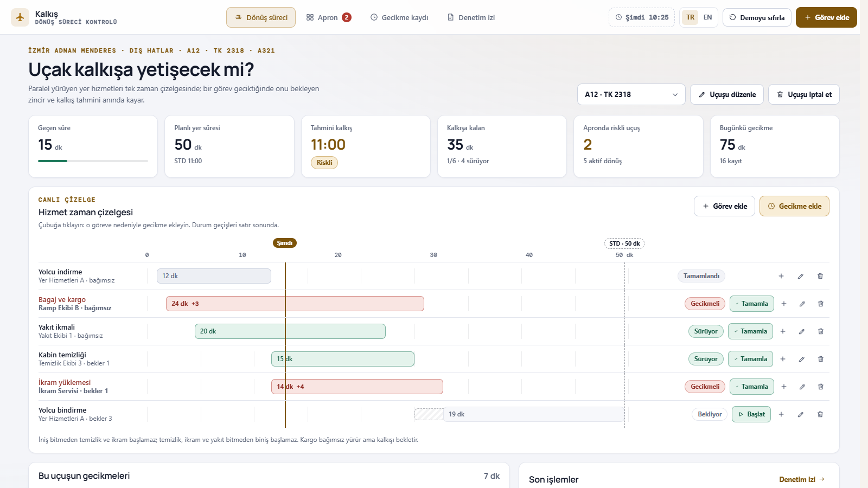This screenshot has width=868, height=488.
Task: Click Demoyu sıfırla button
Action: 757,17
